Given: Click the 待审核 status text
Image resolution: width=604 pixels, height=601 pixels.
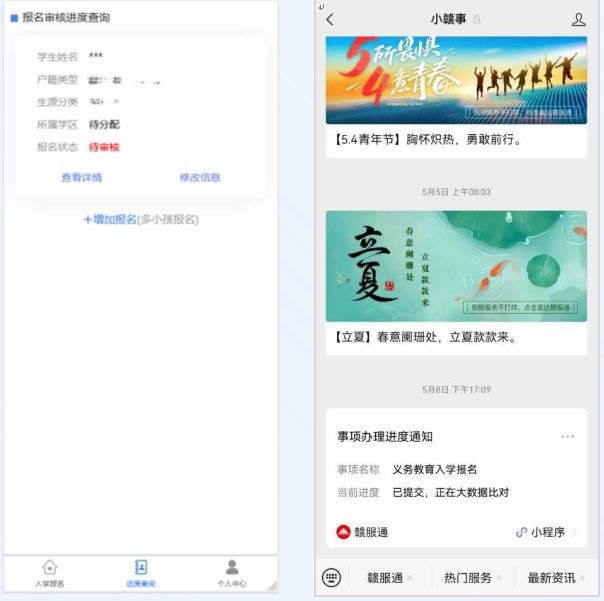Looking at the screenshot, I should [104, 147].
